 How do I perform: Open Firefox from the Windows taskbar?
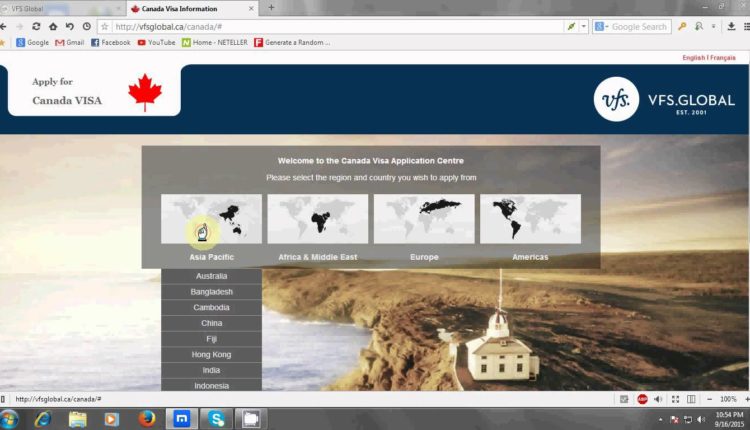147,418
